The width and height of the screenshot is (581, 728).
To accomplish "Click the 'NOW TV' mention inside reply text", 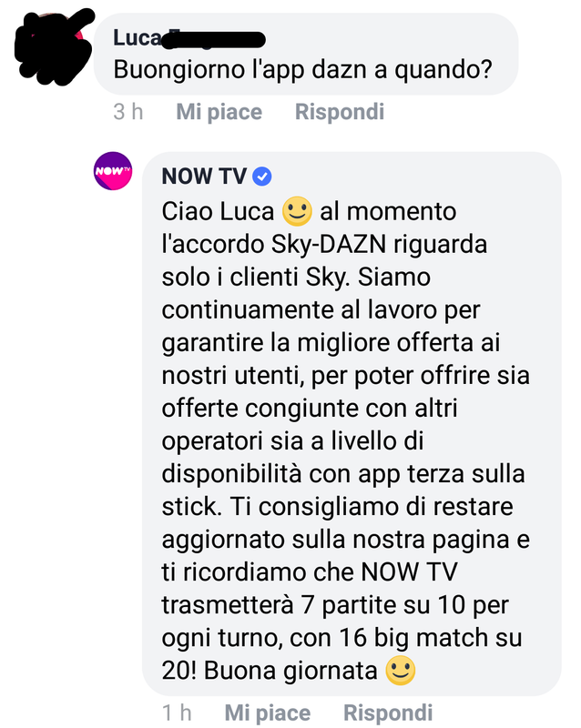I will [409, 572].
